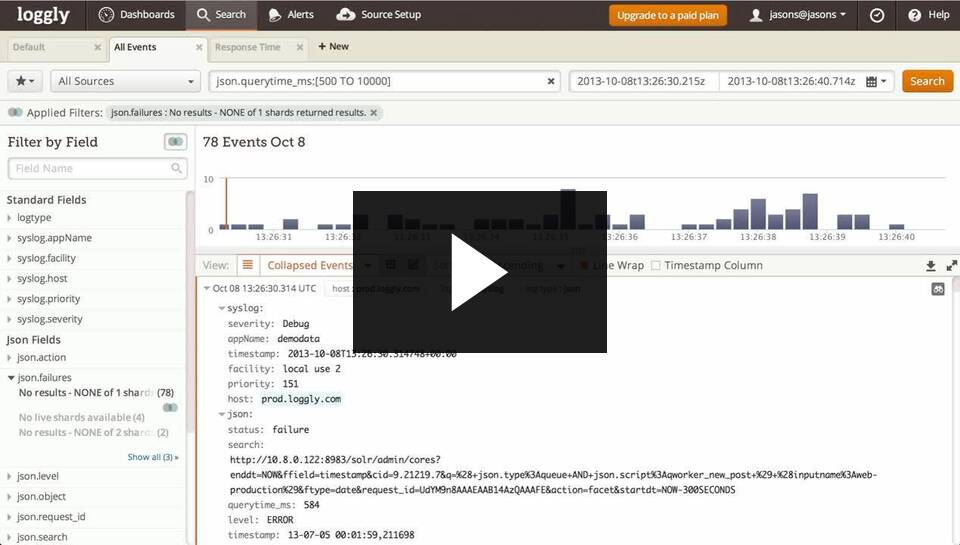The image size is (960, 545).
Task: Close the All Events tab
Action: [x=199, y=47]
